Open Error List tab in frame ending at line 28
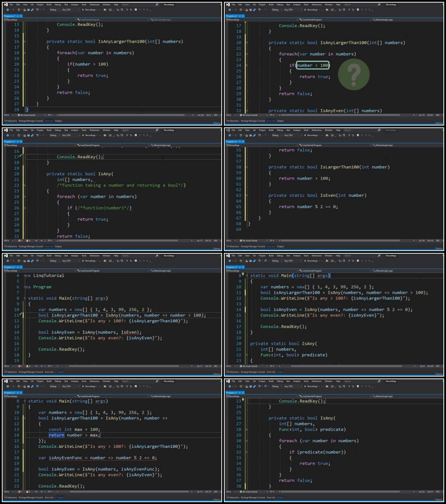Viewport: 446px width, 504px height. tap(49, 121)
